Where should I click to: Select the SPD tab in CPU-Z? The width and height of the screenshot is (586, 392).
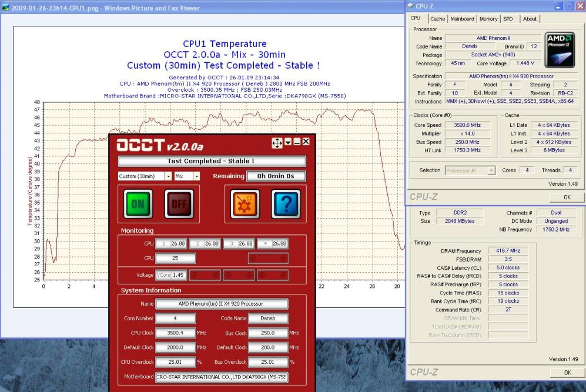point(508,19)
